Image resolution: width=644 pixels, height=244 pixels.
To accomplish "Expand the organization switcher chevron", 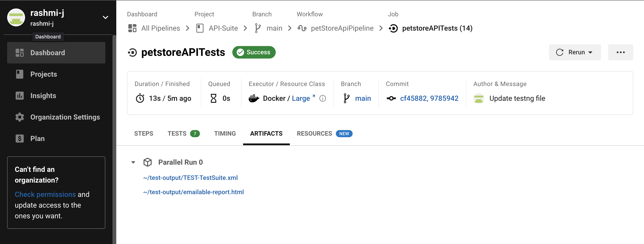I will pyautogui.click(x=105, y=17).
